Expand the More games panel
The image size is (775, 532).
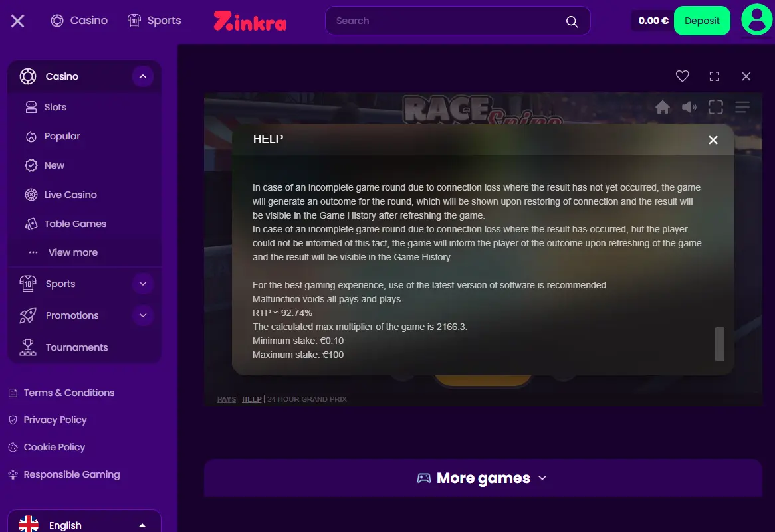(x=483, y=478)
